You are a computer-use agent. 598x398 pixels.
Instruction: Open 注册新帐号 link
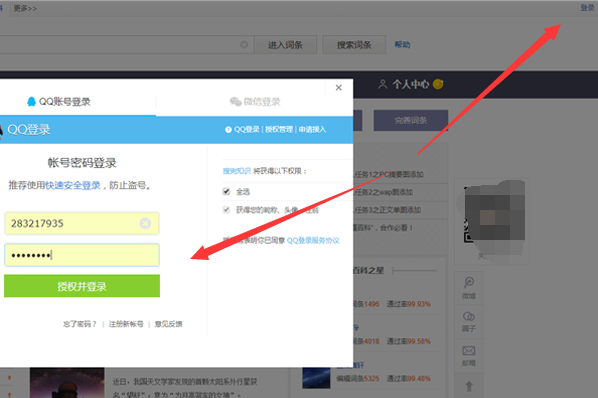pyautogui.click(x=126, y=324)
